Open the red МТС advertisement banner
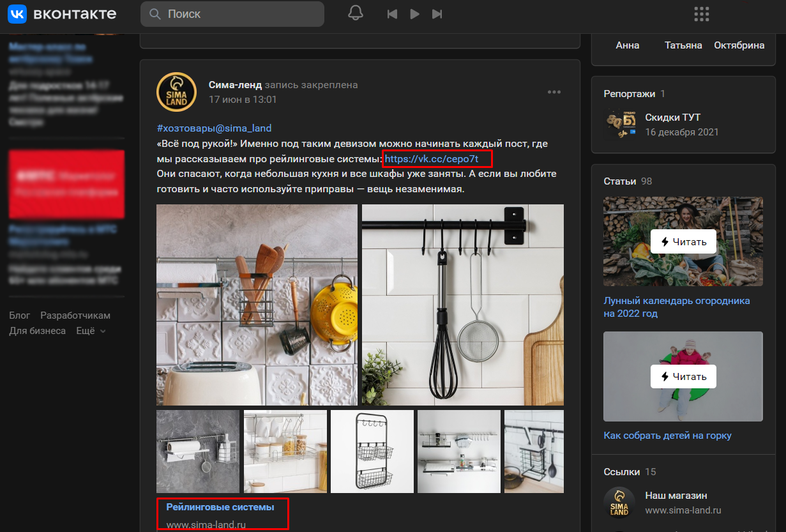Viewport: 786px width, 532px height. (66, 184)
